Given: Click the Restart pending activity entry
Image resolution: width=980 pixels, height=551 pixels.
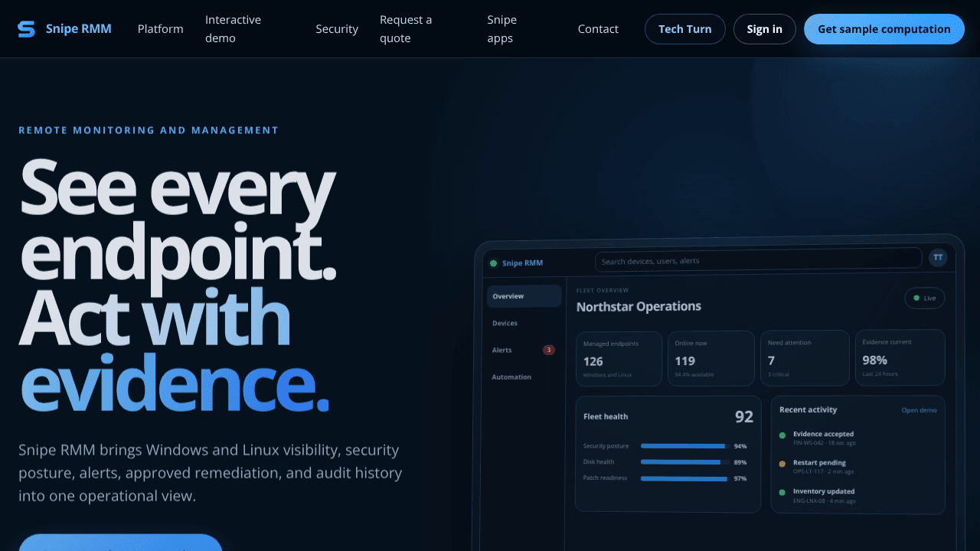Looking at the screenshot, I should point(857,466).
